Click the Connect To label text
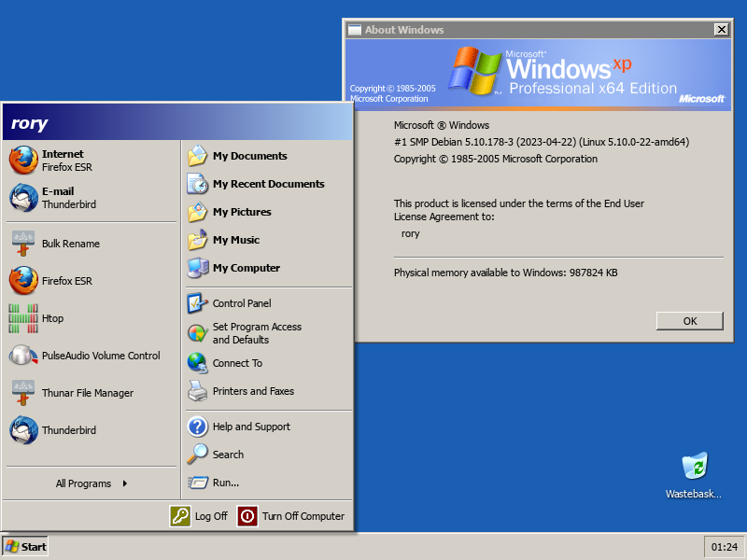Viewport: 747px width, 560px height. click(237, 363)
